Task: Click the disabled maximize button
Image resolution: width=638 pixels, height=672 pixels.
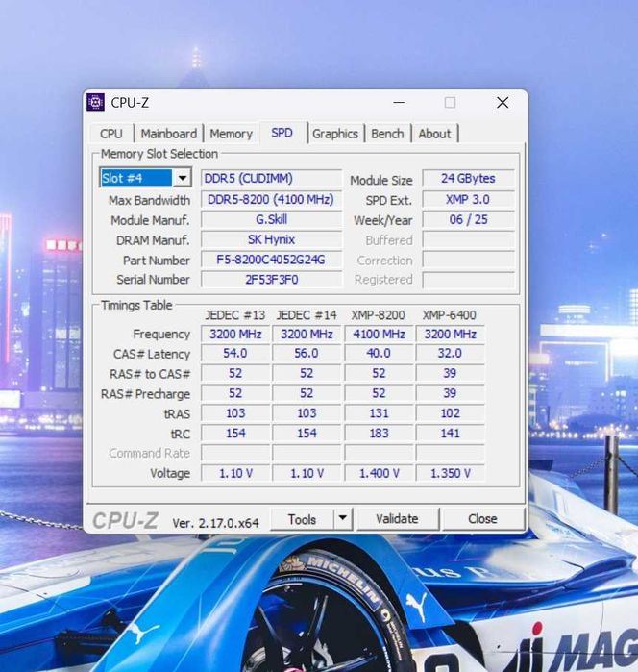Action: [x=450, y=103]
